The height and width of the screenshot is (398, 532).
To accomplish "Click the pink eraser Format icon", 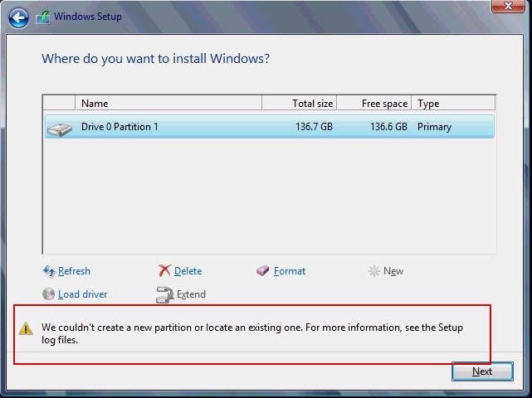I will click(x=263, y=271).
